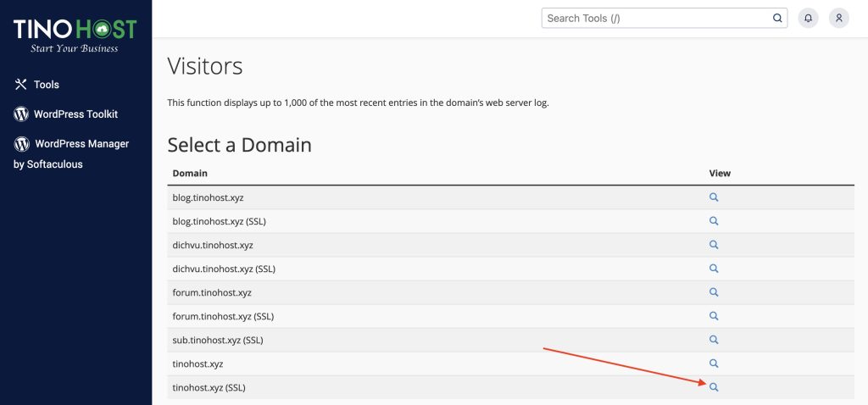View visitors for dichvu.tinohost.xyz
The image size is (868, 405).
click(x=714, y=245)
